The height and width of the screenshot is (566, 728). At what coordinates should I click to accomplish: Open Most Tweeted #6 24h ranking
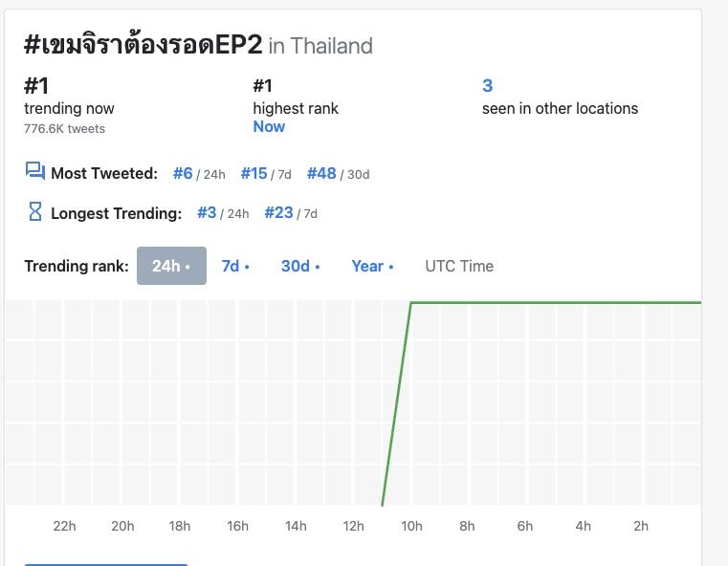tap(199, 173)
